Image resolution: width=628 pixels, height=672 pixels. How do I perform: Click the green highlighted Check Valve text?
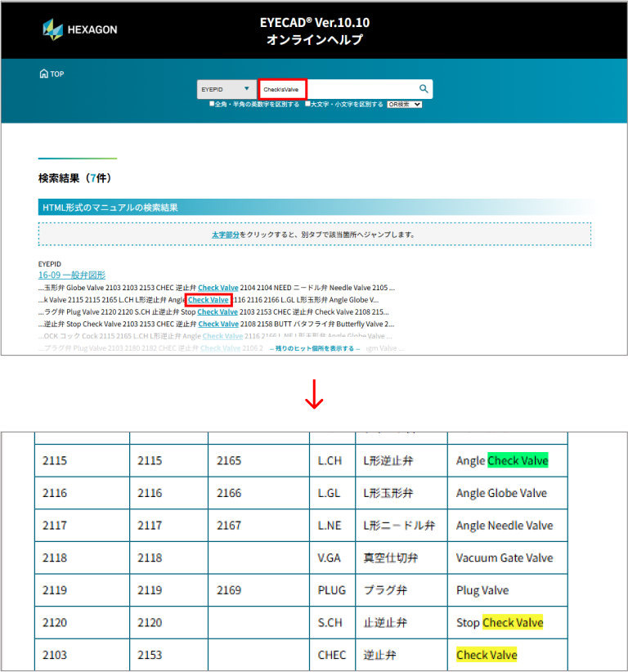(518, 460)
